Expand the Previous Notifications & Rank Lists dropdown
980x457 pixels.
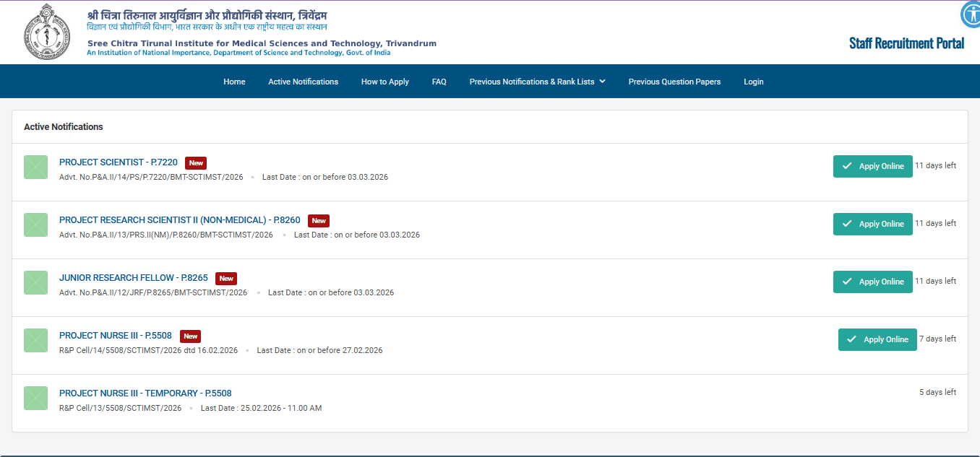536,81
